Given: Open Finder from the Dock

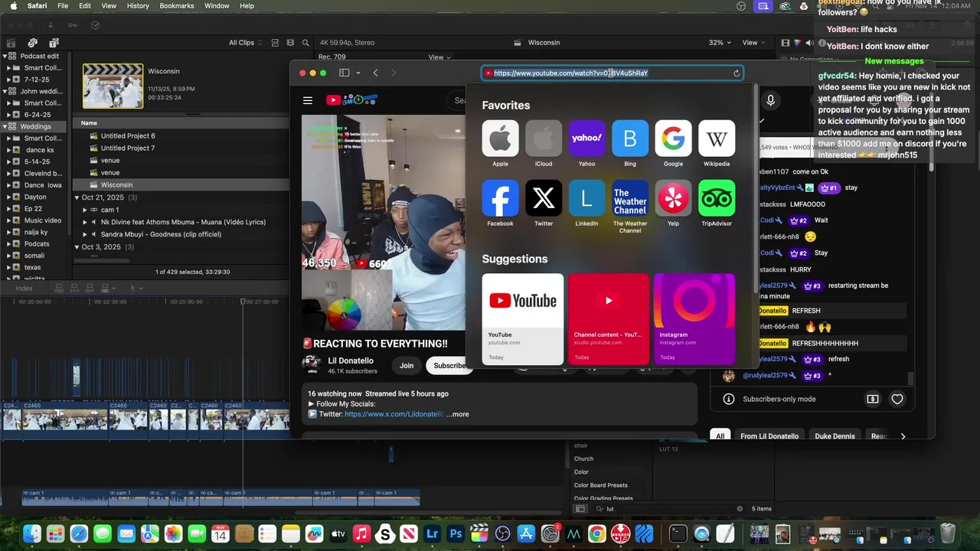Looking at the screenshot, I should (31, 533).
